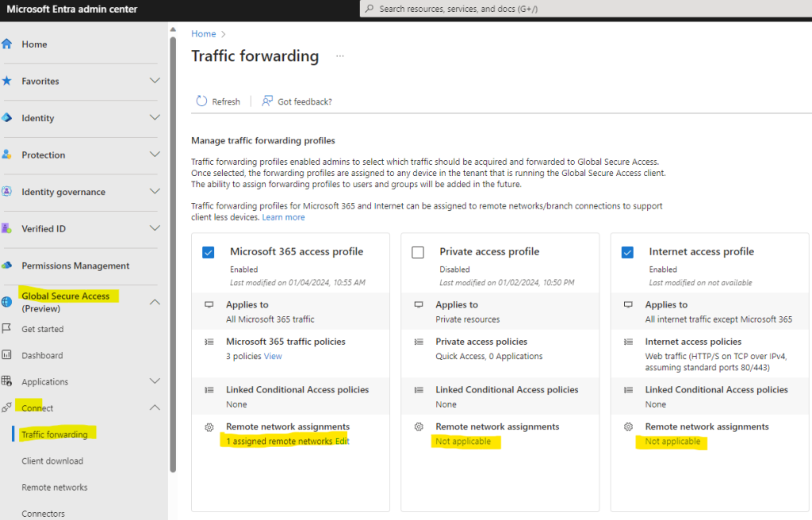Click the gear icon in Microsoft 365 profile card
Image resolution: width=812 pixels, height=520 pixels.
(x=209, y=427)
